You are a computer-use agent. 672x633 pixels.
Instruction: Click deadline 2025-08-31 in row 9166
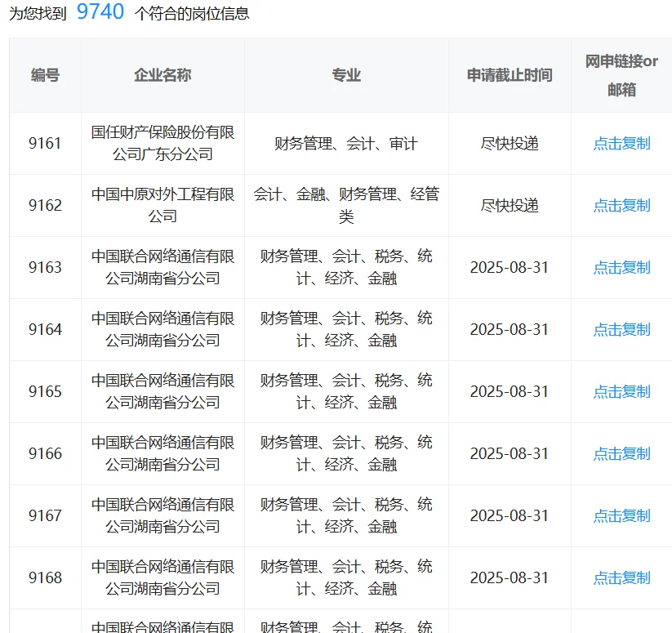(510, 453)
